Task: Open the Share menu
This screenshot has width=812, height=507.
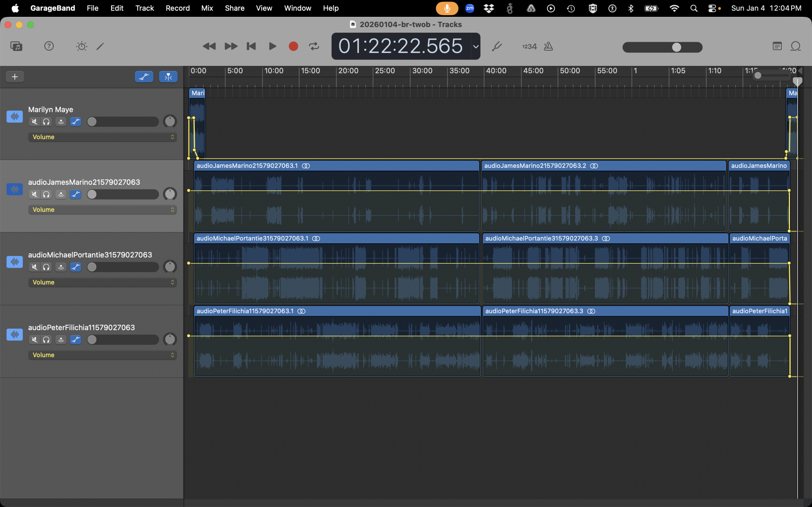Action: click(234, 8)
